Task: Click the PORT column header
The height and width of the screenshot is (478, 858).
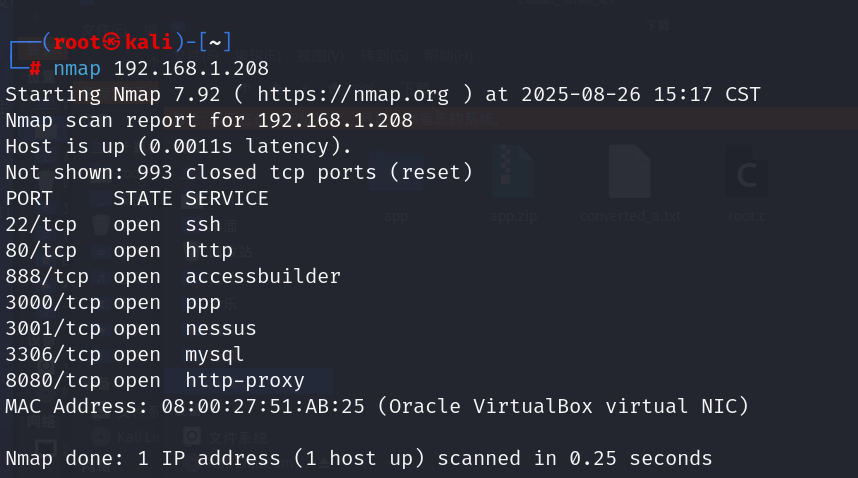Action: tap(29, 199)
